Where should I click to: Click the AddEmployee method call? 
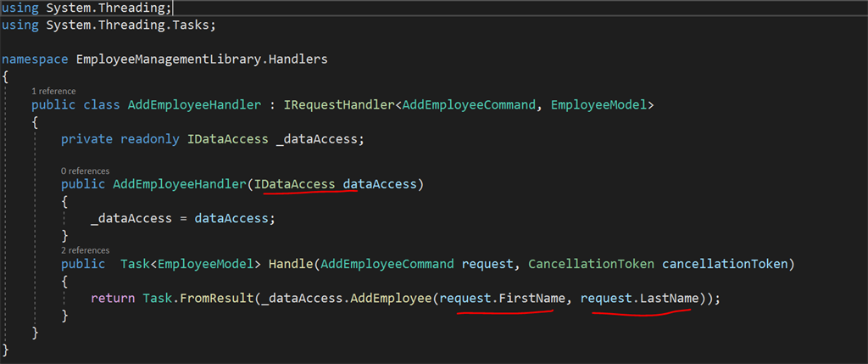(391, 298)
